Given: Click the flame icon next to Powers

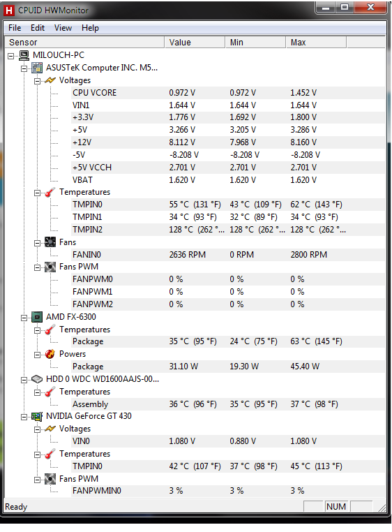Looking at the screenshot, I should pos(50,354).
